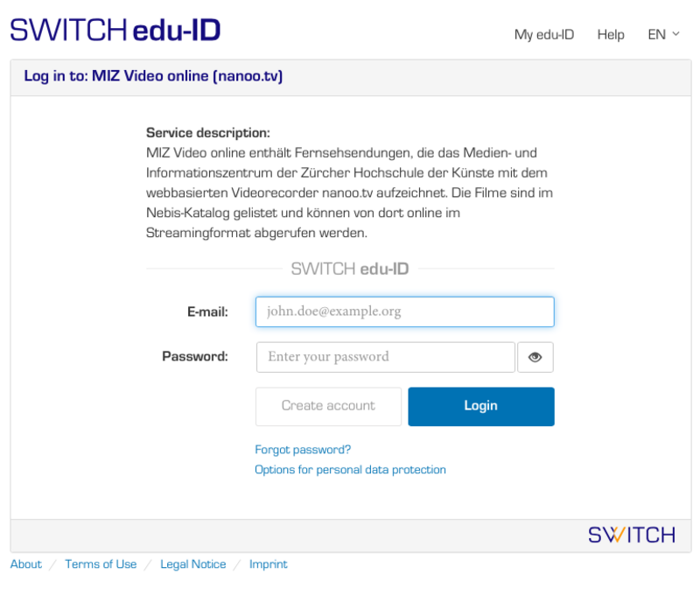The width and height of the screenshot is (700, 609).
Task: Click the chevron next to EN
Action: [x=675, y=34]
